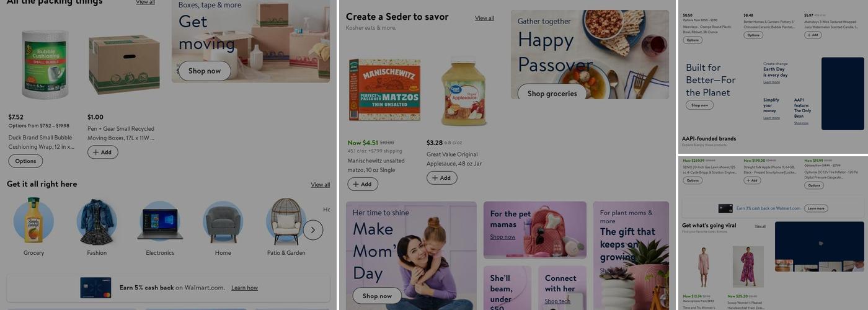Add Pen + Gear moving boxes to cart

pos(103,152)
